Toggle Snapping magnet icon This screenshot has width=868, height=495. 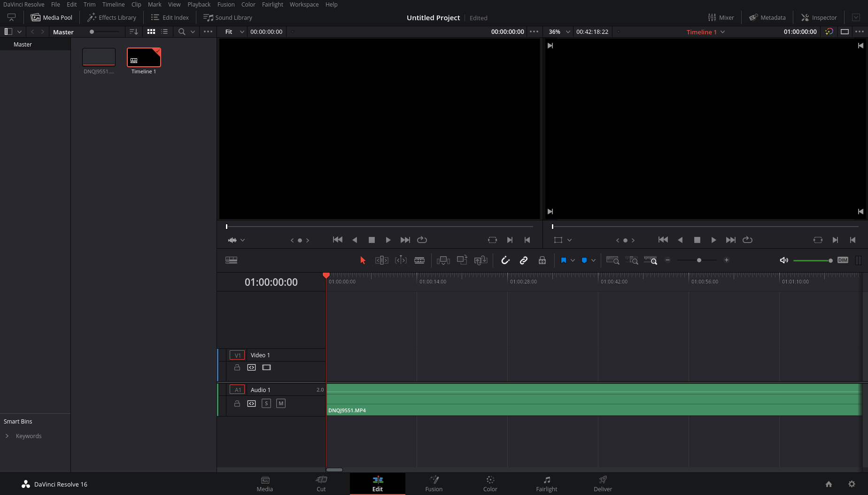point(505,260)
